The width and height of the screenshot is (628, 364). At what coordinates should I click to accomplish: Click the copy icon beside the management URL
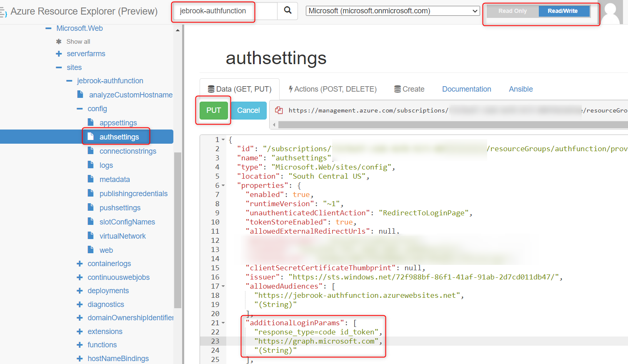[278, 110]
